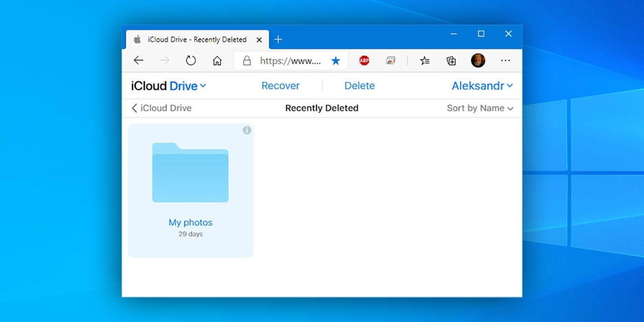Click the info icon on My photos folder

pos(247,130)
